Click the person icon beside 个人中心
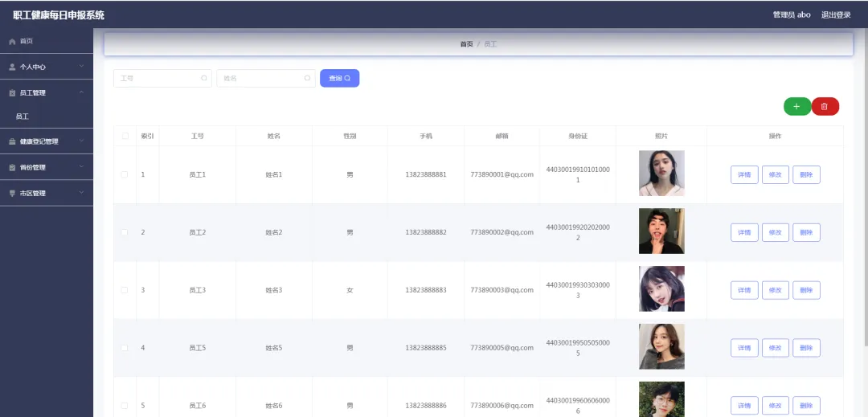The width and height of the screenshot is (868, 417). (12, 67)
